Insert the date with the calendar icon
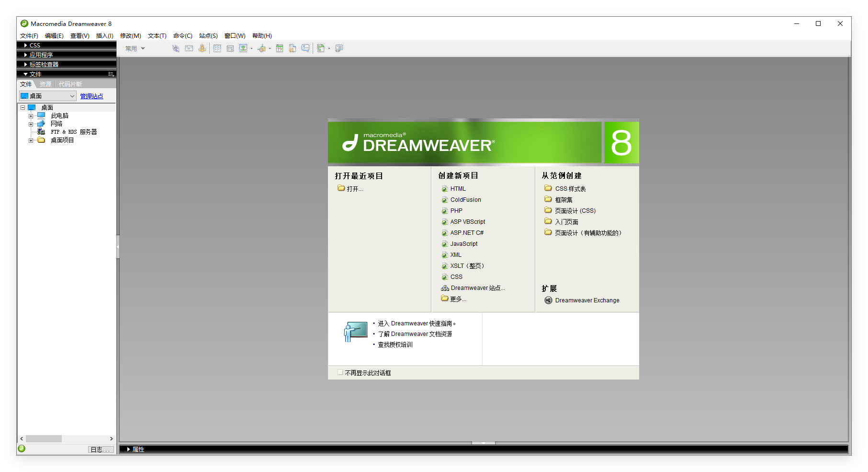The height and width of the screenshot is (472, 868). pyautogui.click(x=279, y=48)
